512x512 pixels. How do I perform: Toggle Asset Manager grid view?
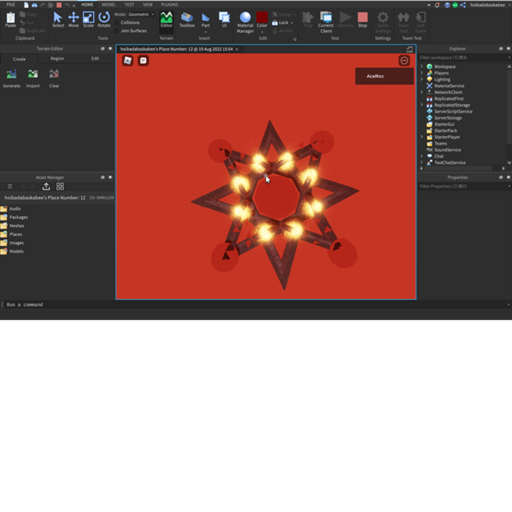click(60, 186)
